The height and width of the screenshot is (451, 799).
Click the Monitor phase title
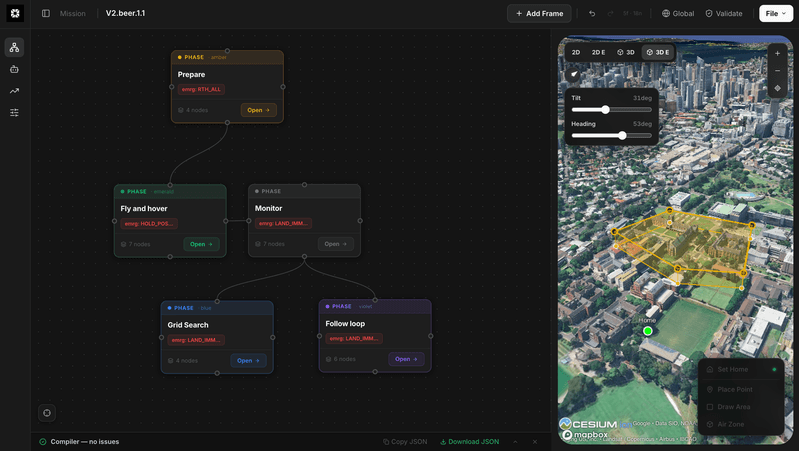(269, 208)
